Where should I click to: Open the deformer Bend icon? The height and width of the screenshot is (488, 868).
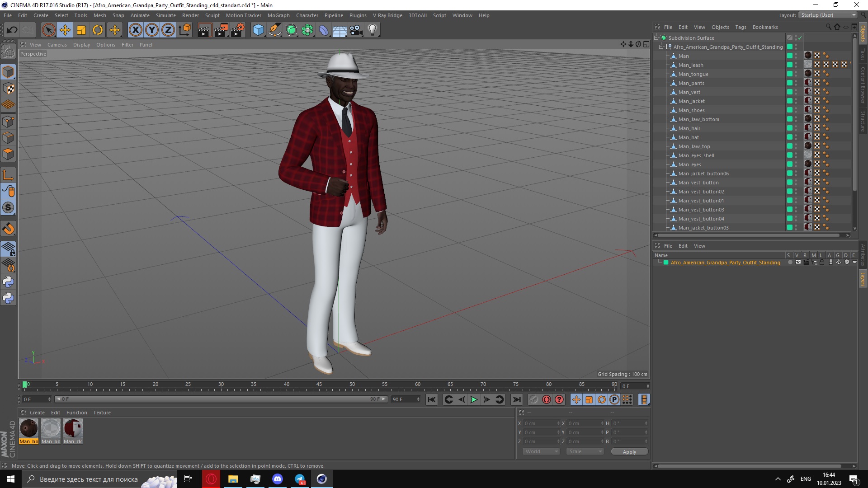(324, 30)
